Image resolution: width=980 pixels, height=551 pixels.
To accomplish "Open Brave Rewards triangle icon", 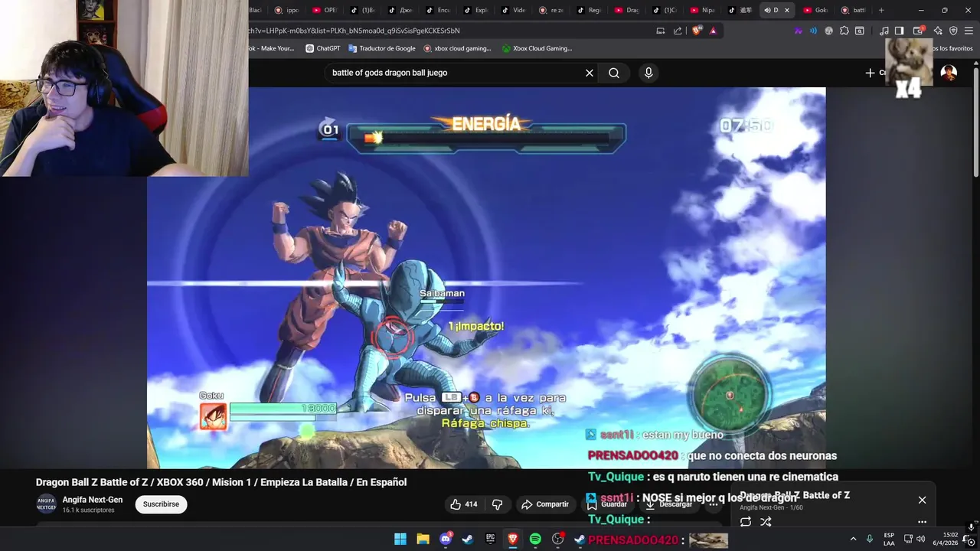I will tap(713, 31).
